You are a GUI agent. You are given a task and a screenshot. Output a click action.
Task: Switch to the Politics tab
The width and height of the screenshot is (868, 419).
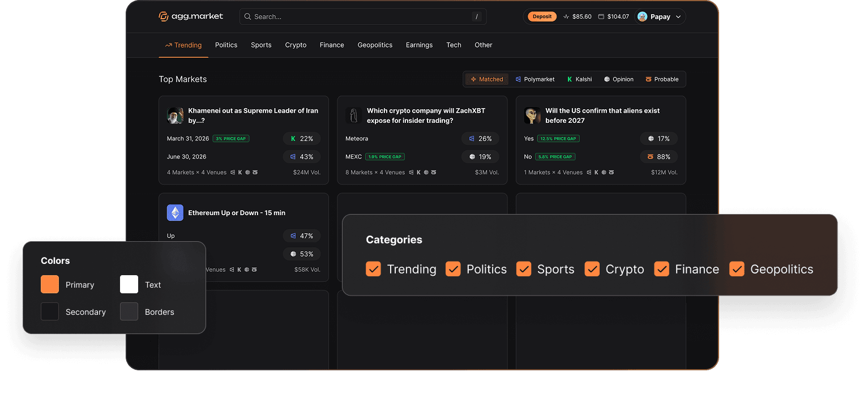tap(226, 45)
